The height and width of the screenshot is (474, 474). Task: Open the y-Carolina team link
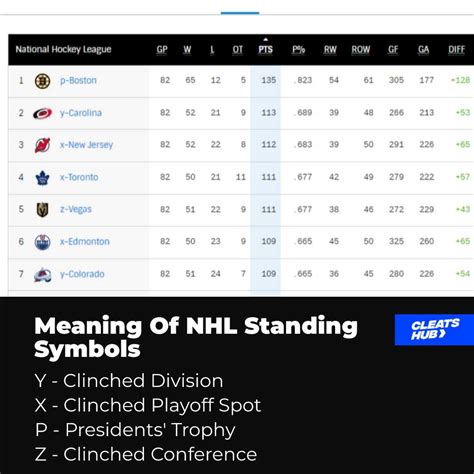(x=81, y=113)
